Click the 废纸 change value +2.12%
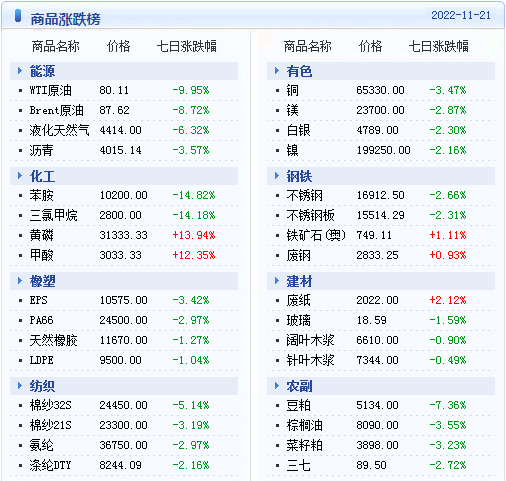This screenshot has width=506, height=481. click(x=448, y=300)
